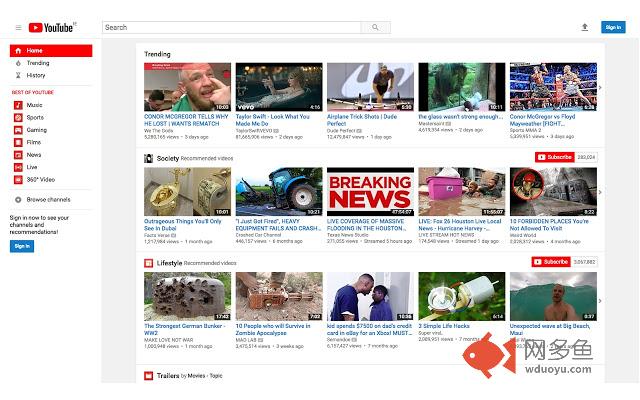Click the Lifestyle channel avatar icon

[x=149, y=263]
